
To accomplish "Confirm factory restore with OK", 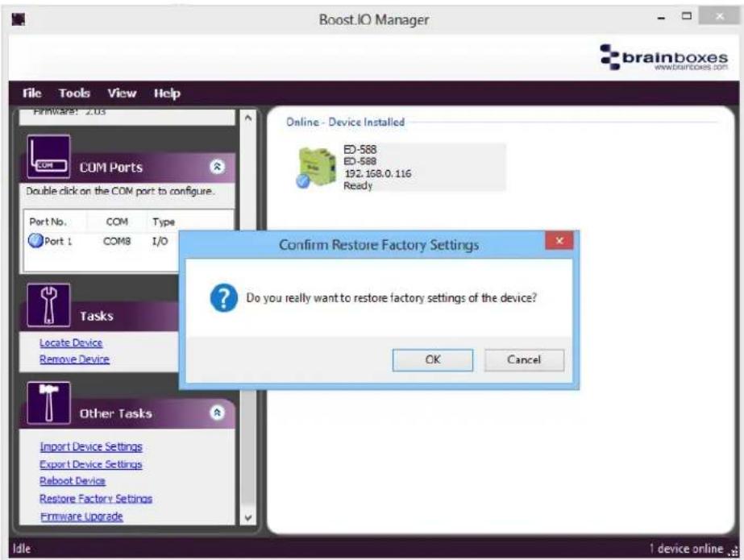I will pos(433,360).
